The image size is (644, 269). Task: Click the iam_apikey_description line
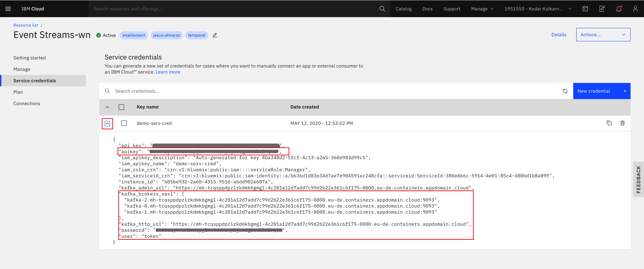click(245, 158)
